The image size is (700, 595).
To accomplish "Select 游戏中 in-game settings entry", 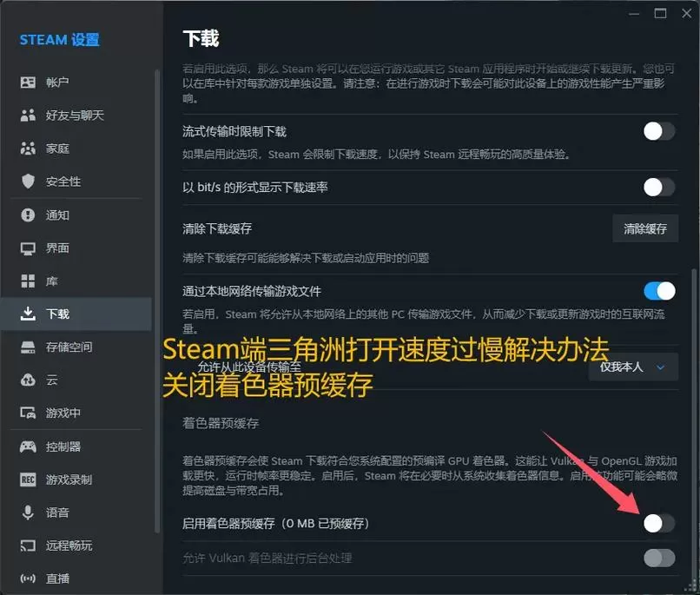I will [x=76, y=413].
